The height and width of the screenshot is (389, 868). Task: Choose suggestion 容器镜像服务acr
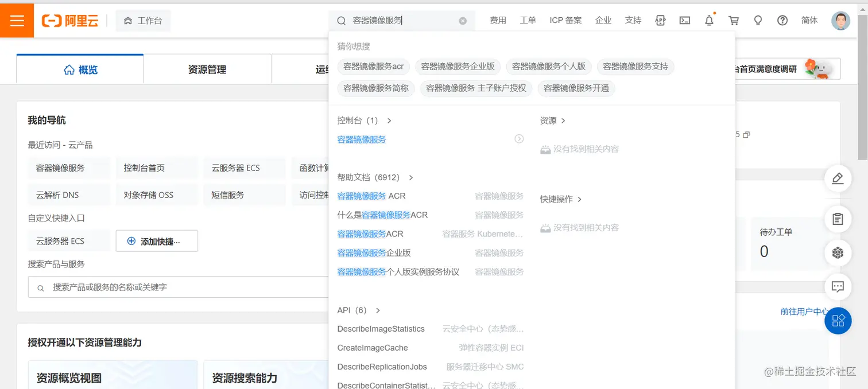[374, 67]
